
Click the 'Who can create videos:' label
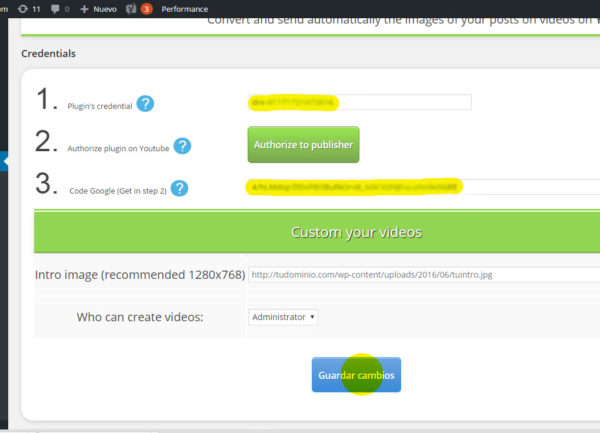(140, 317)
